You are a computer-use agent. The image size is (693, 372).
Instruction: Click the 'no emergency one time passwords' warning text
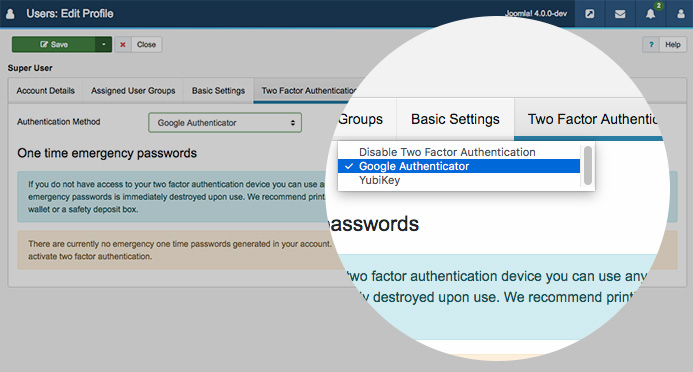pyautogui.click(x=179, y=250)
